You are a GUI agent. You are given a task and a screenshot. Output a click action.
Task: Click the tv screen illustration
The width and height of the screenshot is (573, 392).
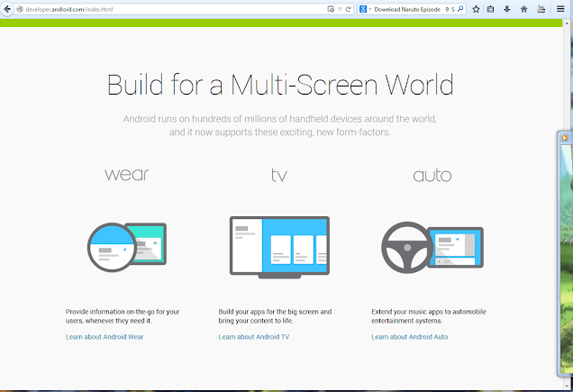pyautogui.click(x=279, y=247)
